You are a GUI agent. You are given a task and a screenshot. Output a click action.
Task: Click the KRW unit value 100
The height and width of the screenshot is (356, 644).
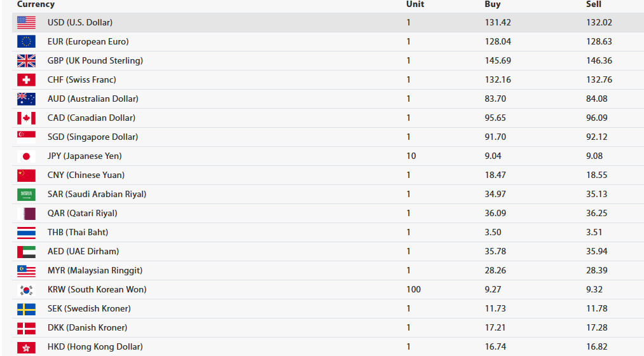tap(414, 289)
